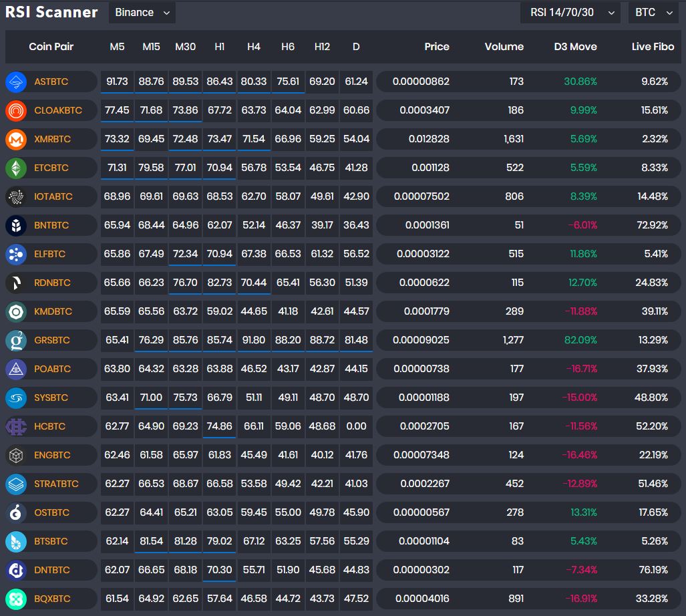
Task: Sort by H1 column header
Action: pyautogui.click(x=220, y=47)
